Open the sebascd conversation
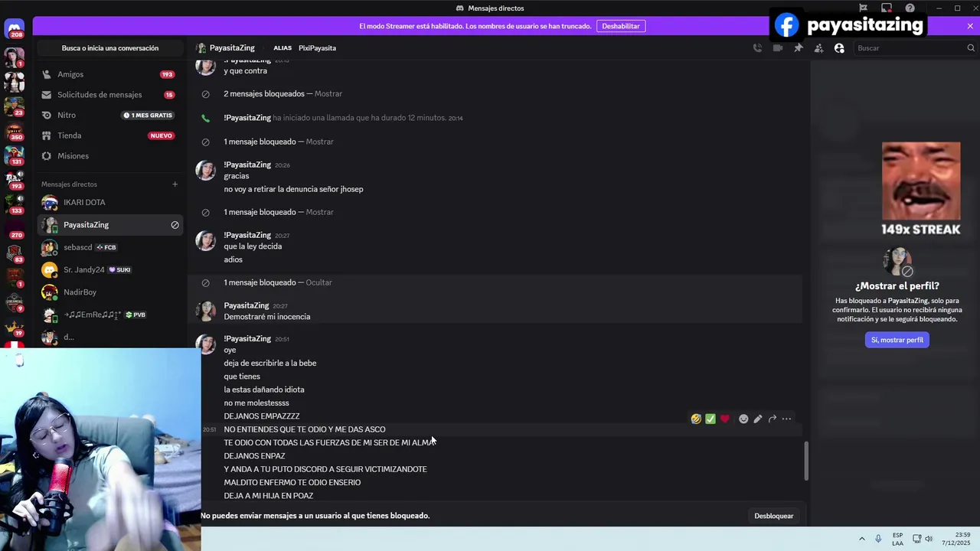Screen dimensions: 980x551 pos(109,247)
